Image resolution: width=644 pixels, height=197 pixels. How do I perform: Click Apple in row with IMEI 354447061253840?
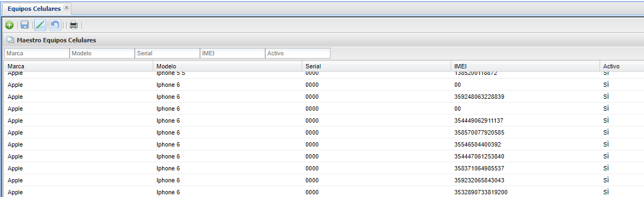pos(15,156)
